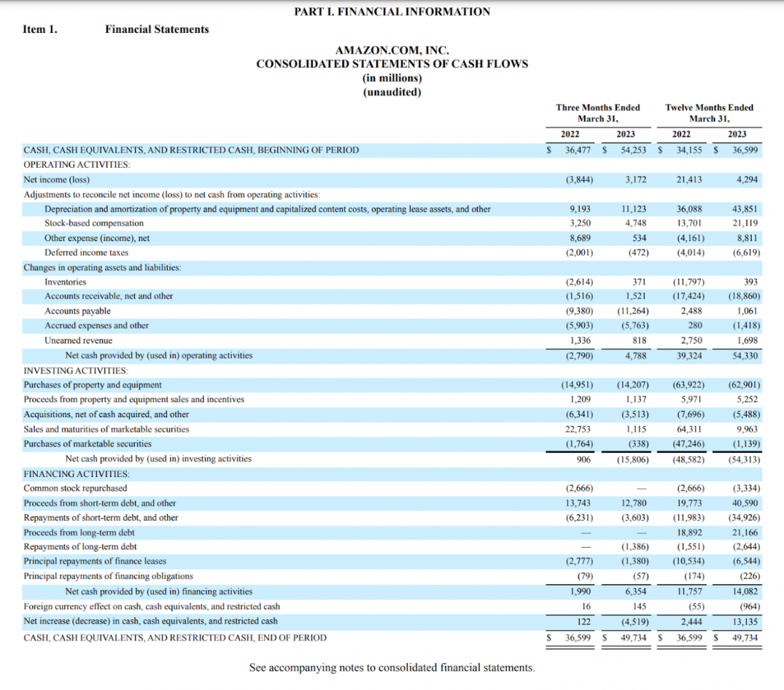Click the 'FINANCING ACTIVITIES:' section heading
Viewport: 784px width, 690px height.
(76, 474)
